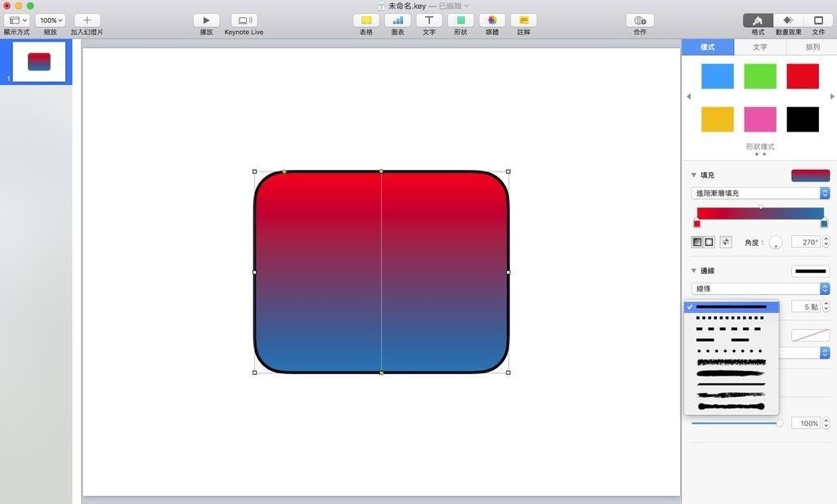Viewport: 837px width, 504px height.
Task: Collapse the 填充 (Fill) section triangle
Action: (694, 175)
